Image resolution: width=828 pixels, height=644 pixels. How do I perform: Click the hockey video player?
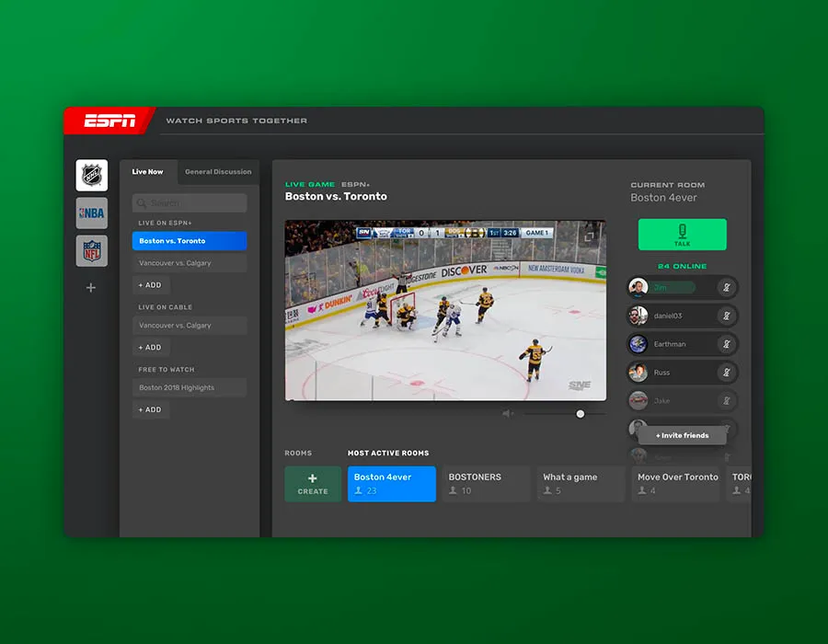click(445, 310)
